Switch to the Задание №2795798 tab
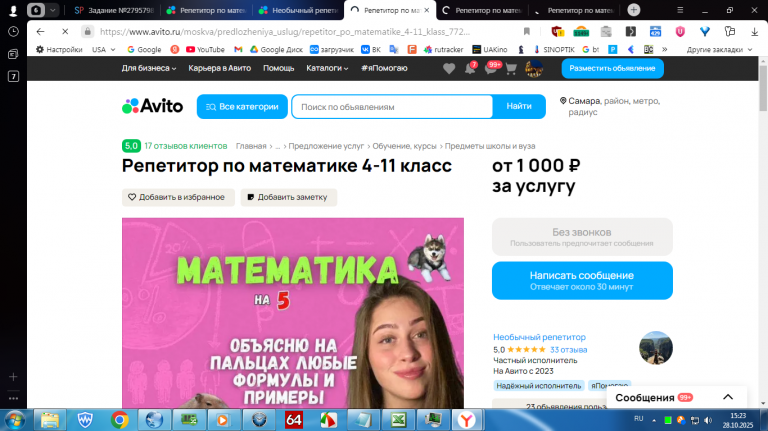768x431 pixels. 113,10
